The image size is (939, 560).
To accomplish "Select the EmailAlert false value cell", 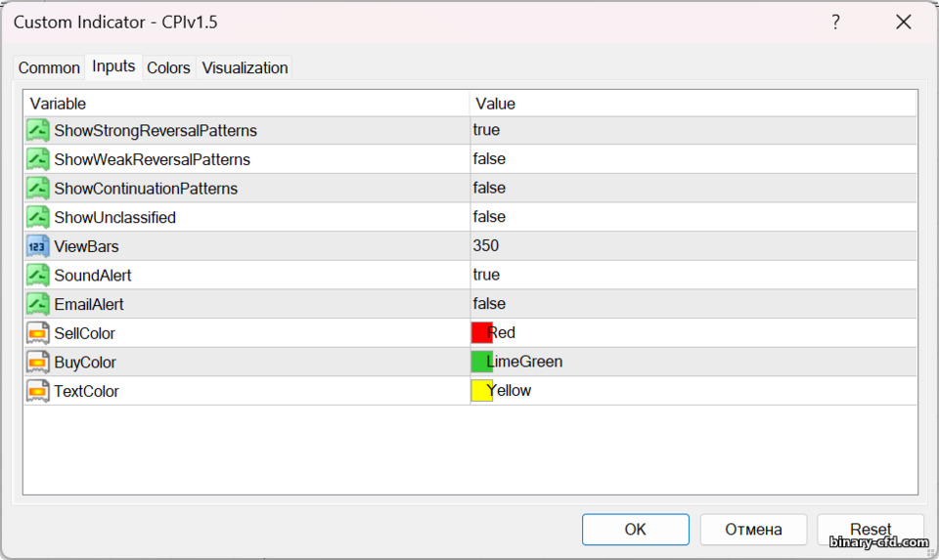I will click(x=693, y=304).
